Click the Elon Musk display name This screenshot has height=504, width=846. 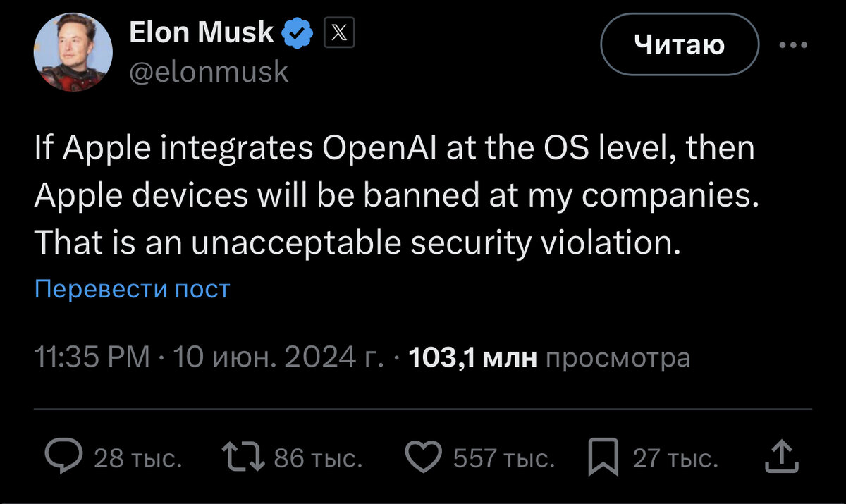tap(202, 32)
